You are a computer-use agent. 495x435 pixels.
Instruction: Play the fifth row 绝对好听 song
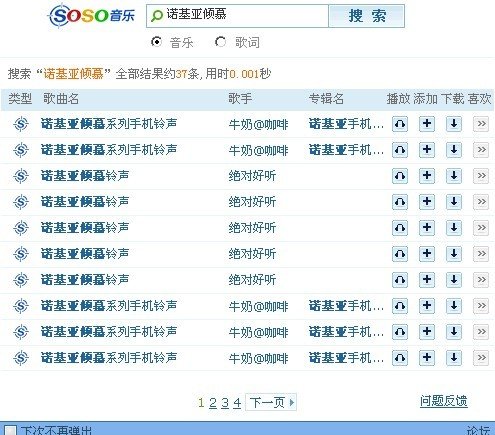(400, 228)
